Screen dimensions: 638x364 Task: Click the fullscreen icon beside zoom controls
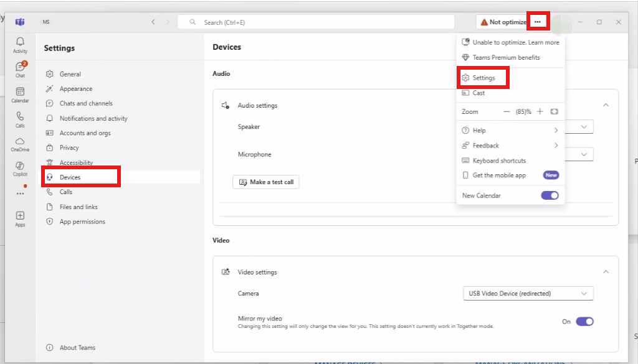coord(553,111)
